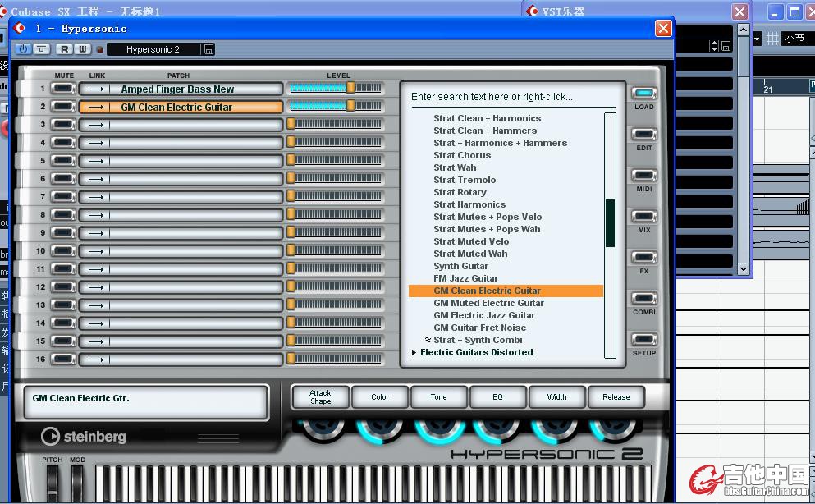
Task: Click the small preset icon in VST instruments window
Action: [x=726, y=46]
